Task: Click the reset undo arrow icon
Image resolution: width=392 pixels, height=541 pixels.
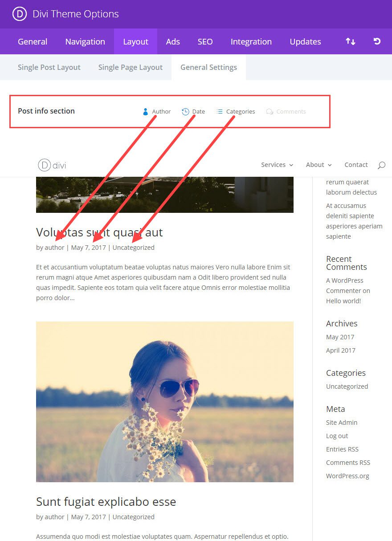Action: coord(377,41)
